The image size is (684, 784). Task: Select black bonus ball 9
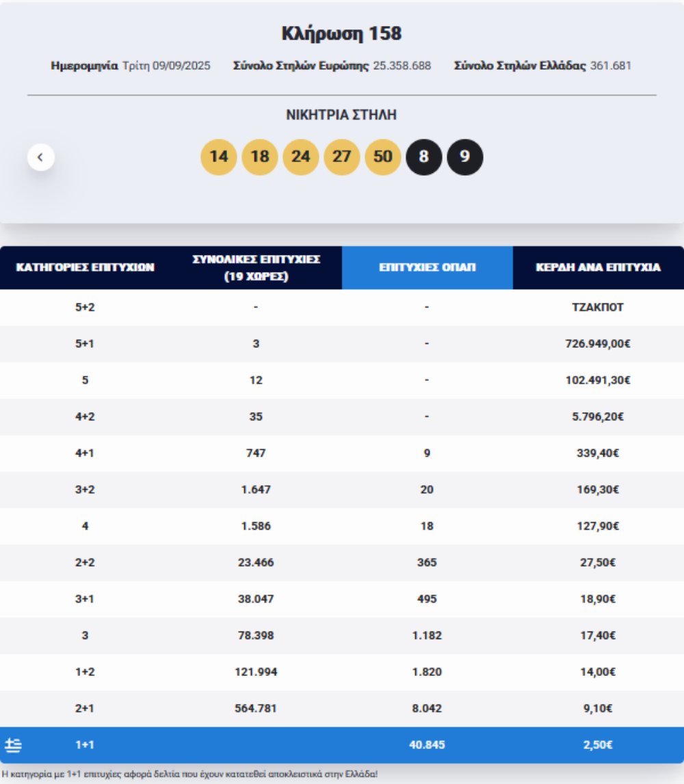pyautogui.click(x=465, y=157)
